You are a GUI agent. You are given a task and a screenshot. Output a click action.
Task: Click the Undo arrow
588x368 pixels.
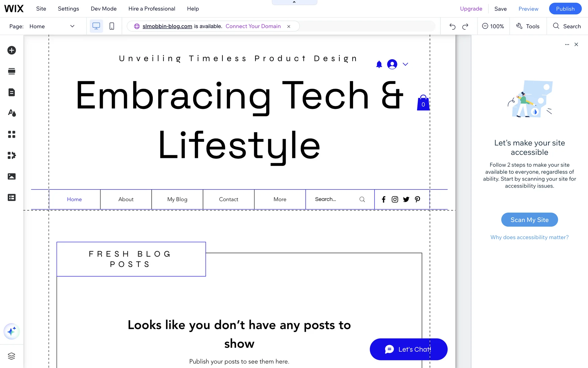[452, 26]
